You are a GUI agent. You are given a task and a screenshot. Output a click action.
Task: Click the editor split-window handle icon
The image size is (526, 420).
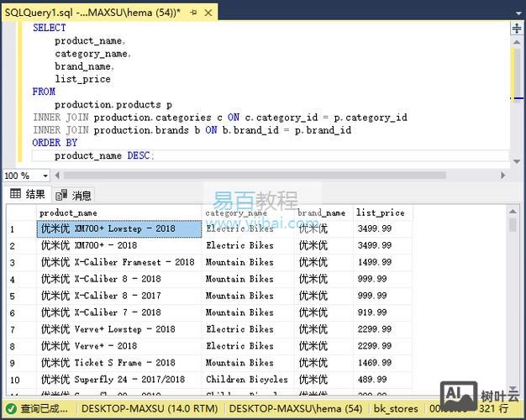click(x=517, y=29)
